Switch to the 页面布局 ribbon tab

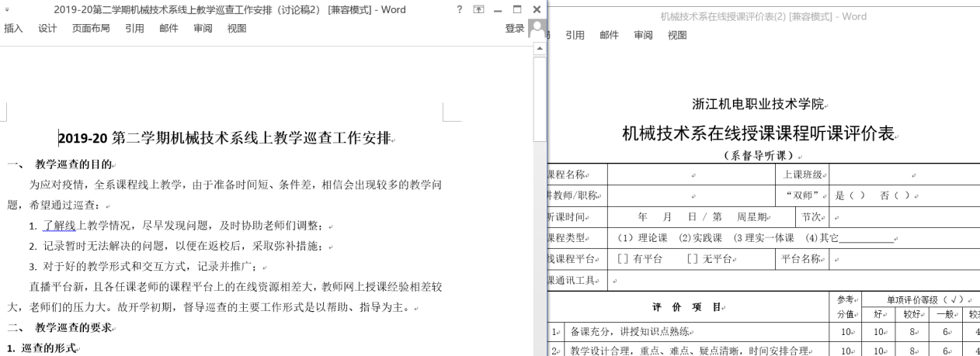point(91,29)
